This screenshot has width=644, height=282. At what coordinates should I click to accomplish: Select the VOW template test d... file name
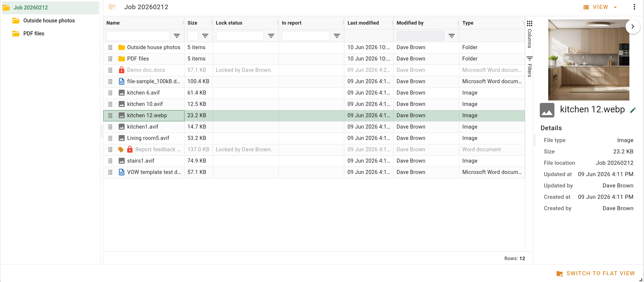[154, 172]
